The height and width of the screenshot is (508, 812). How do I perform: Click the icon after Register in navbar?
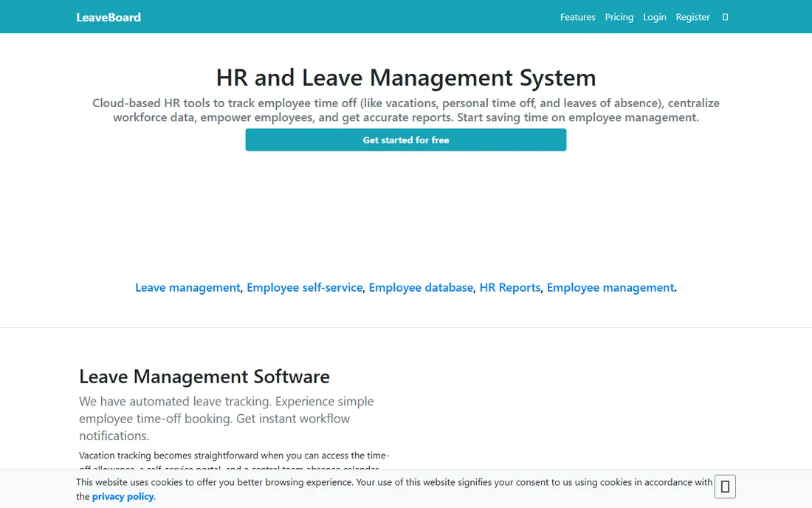coord(725,17)
